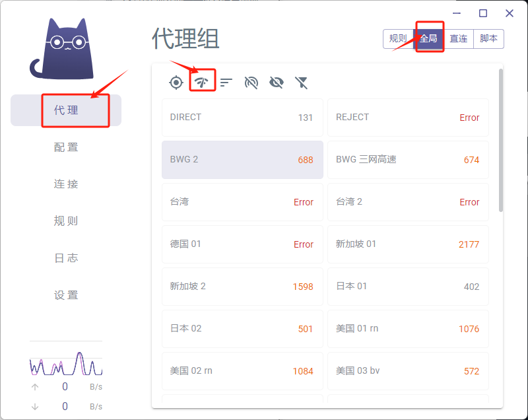Switch mode to 直连 direct

tap(458, 39)
